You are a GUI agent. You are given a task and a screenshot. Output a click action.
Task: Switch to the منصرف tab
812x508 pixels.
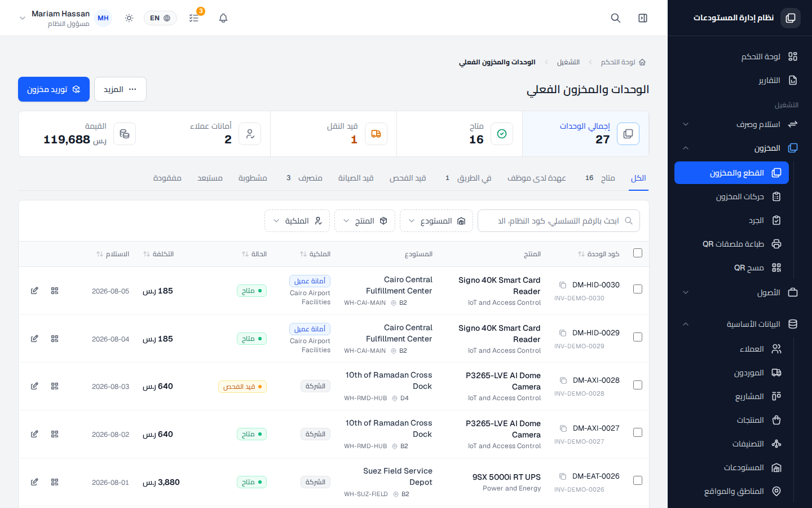click(x=304, y=178)
